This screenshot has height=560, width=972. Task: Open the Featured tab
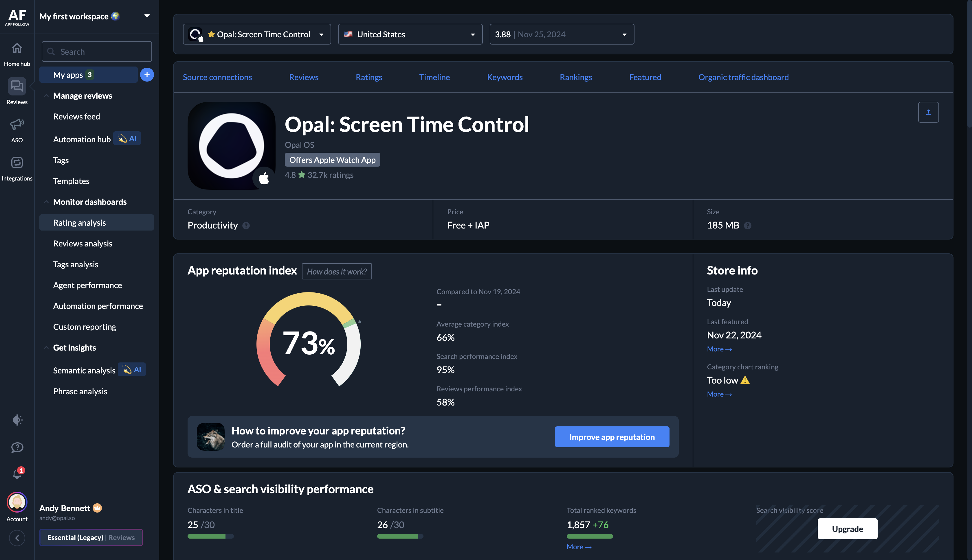click(645, 77)
